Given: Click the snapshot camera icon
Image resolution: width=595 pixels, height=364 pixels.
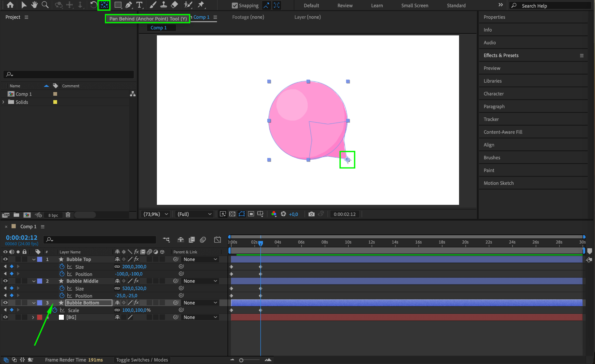Looking at the screenshot, I should click(x=311, y=214).
